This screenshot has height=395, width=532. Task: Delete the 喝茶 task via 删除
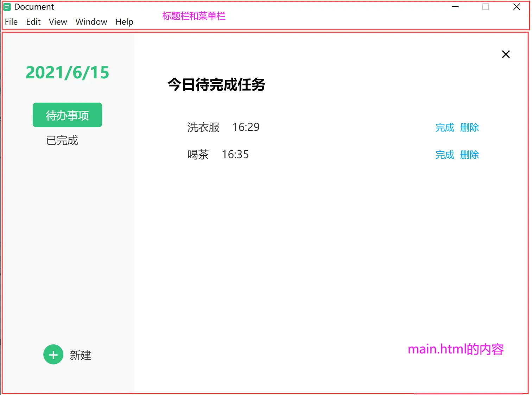(469, 155)
